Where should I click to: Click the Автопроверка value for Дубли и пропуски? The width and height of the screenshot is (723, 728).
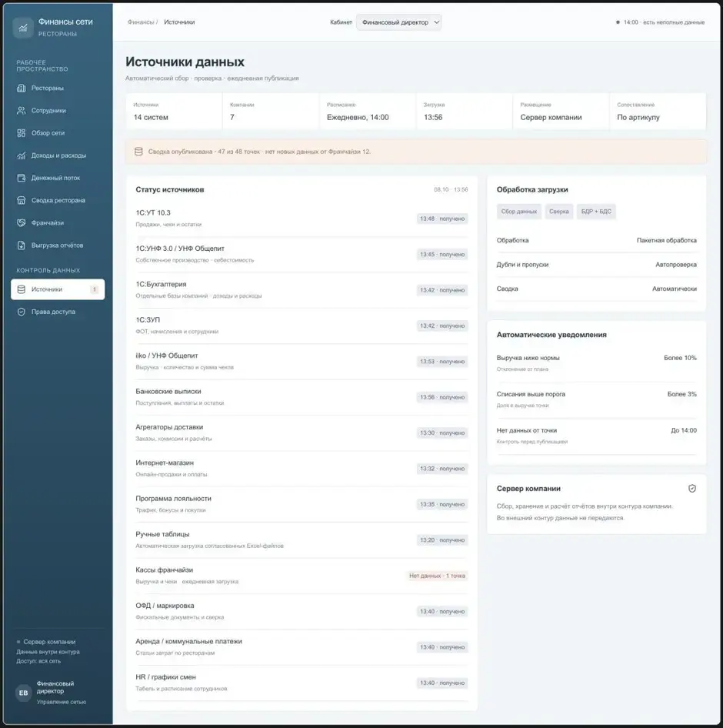pos(675,265)
